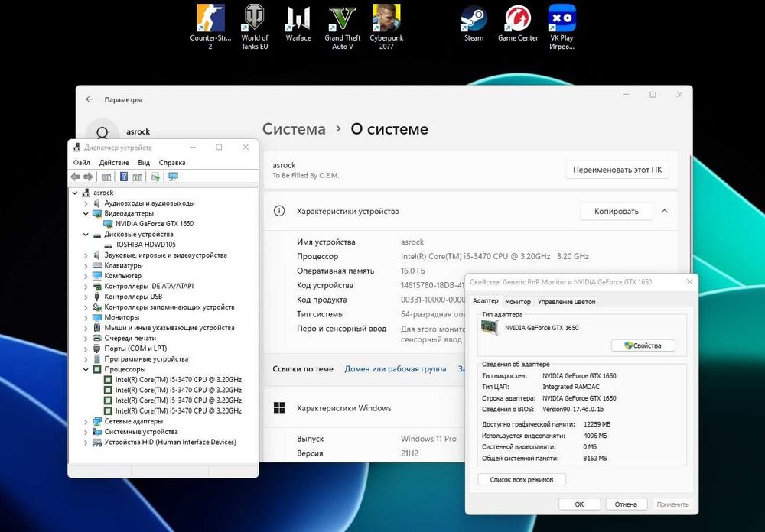
Task: Expand the Сетевые адаптеры node
Action: click(86, 421)
